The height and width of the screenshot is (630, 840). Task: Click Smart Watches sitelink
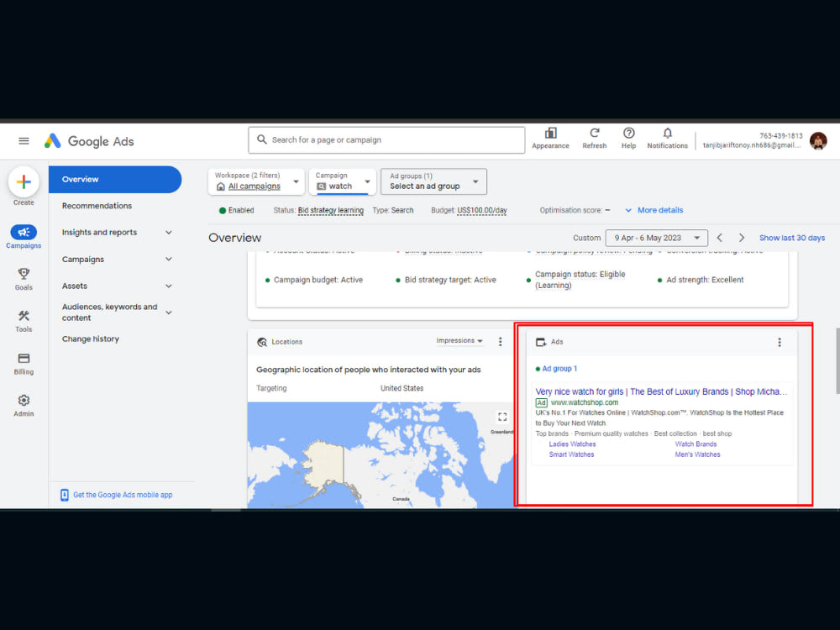coord(571,454)
